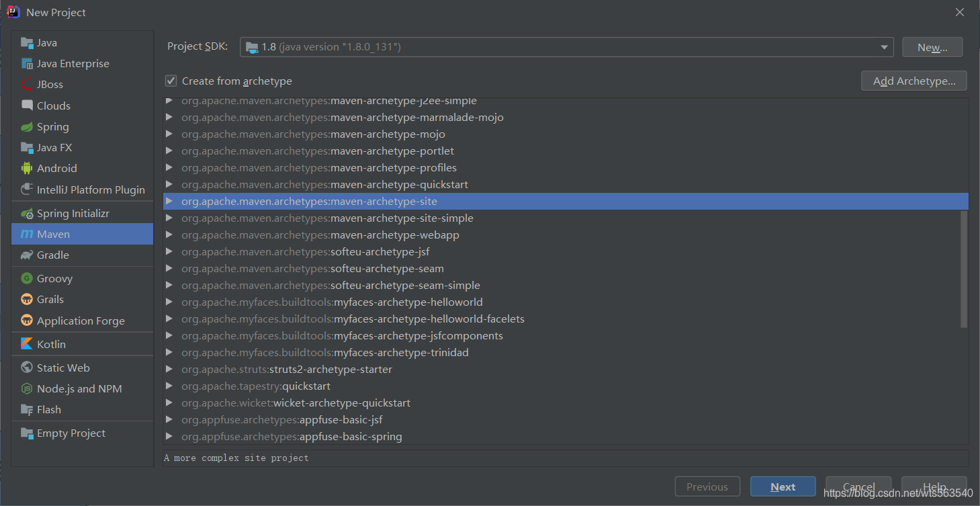Click the Kotlin logo icon

(27, 344)
